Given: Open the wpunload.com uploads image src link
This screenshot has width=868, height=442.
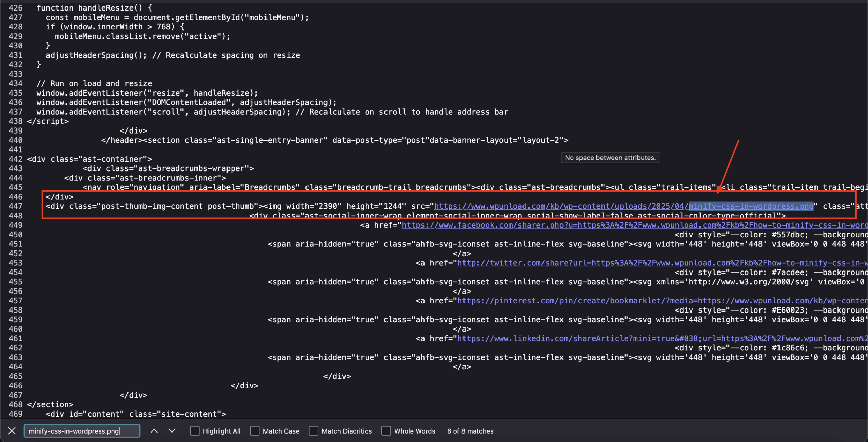Looking at the screenshot, I should pos(624,206).
